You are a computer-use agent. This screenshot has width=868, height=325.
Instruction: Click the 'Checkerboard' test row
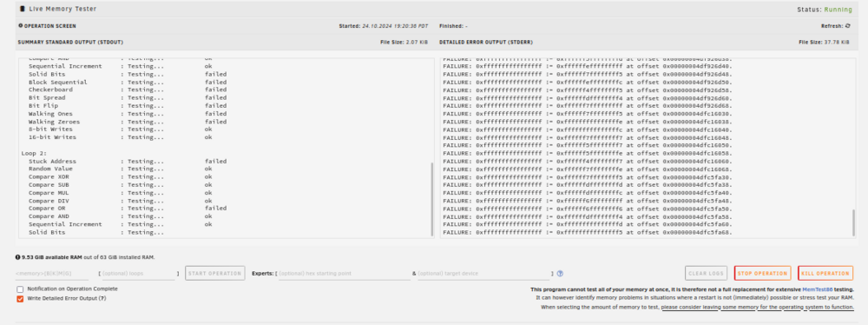(x=128, y=90)
